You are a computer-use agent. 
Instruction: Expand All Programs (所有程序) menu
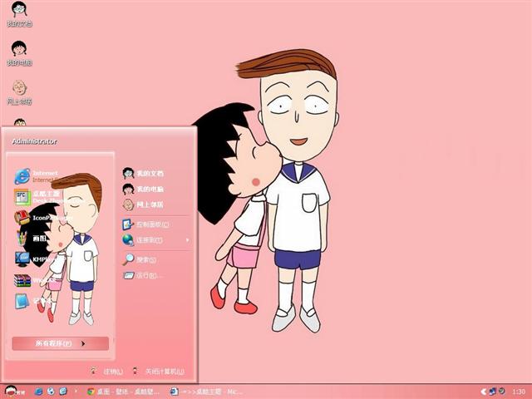61,343
